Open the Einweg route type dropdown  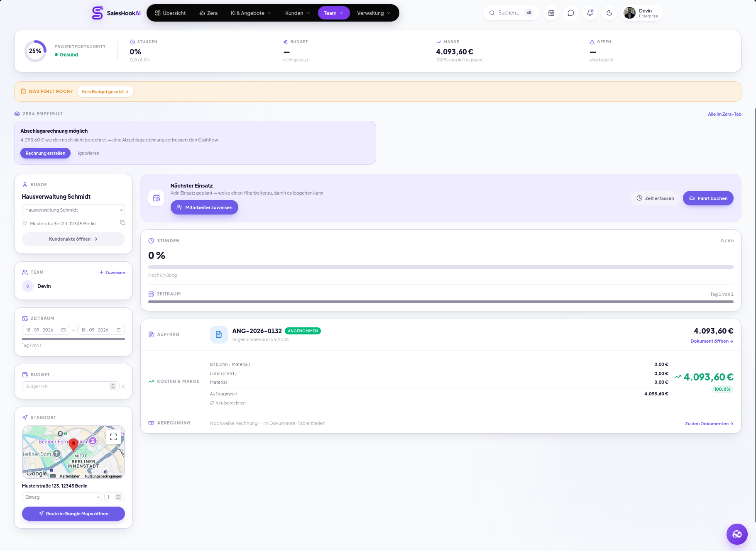tap(62, 497)
